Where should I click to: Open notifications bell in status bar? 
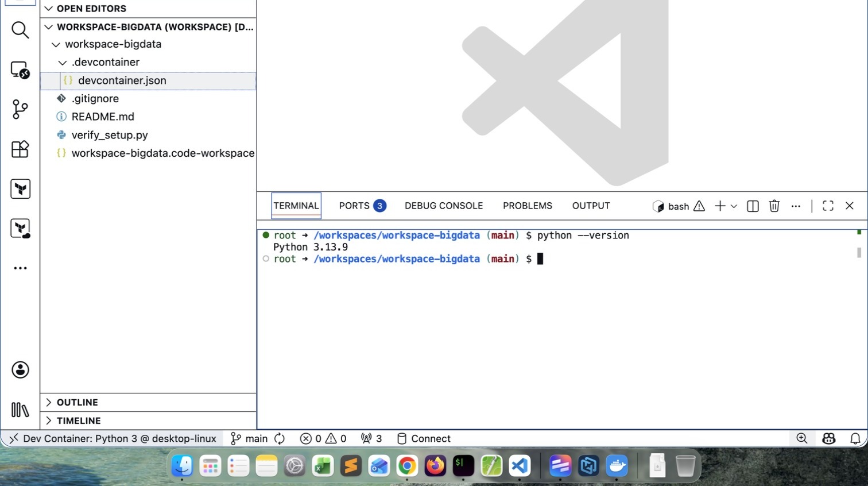[855, 438]
